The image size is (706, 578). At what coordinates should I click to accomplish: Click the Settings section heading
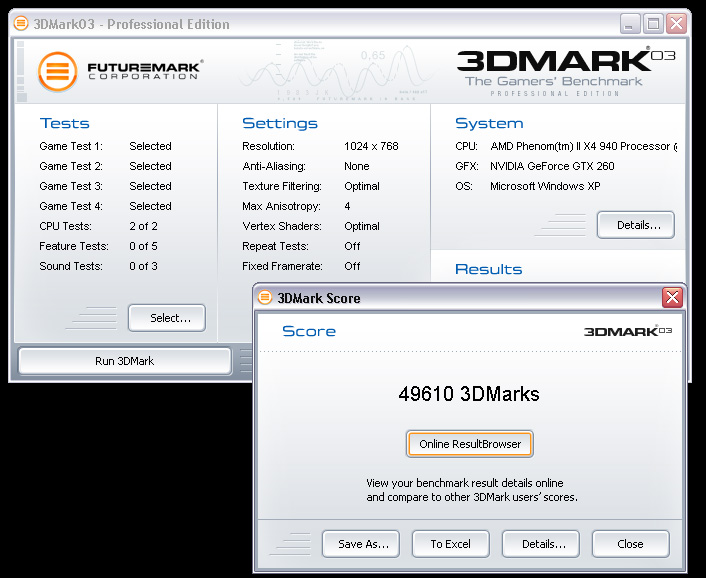click(x=280, y=123)
